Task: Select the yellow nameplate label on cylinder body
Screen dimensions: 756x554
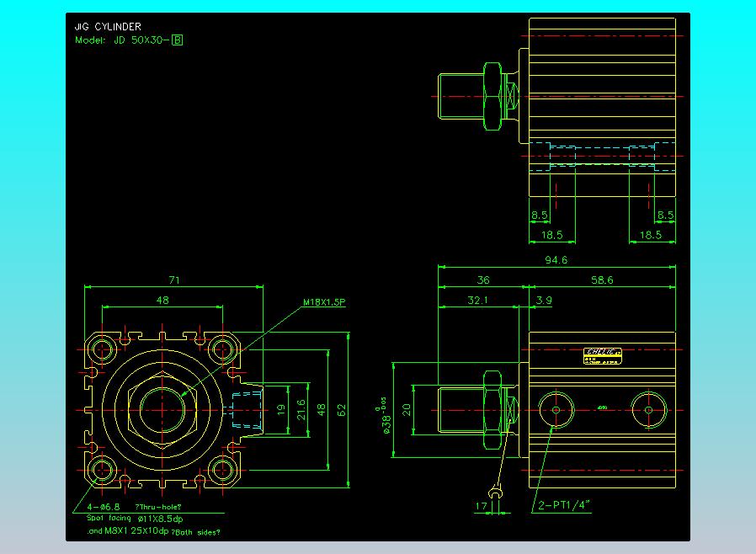Action: pos(602,356)
